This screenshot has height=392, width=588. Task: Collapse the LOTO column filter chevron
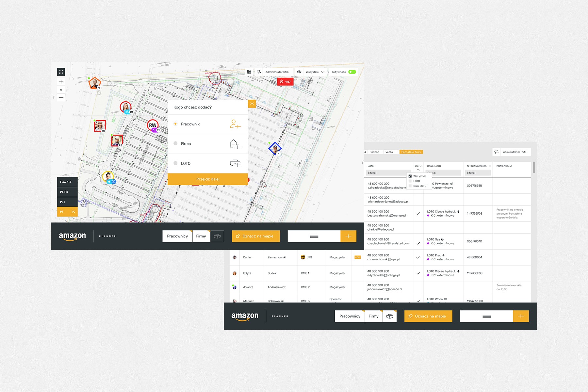coord(418,170)
